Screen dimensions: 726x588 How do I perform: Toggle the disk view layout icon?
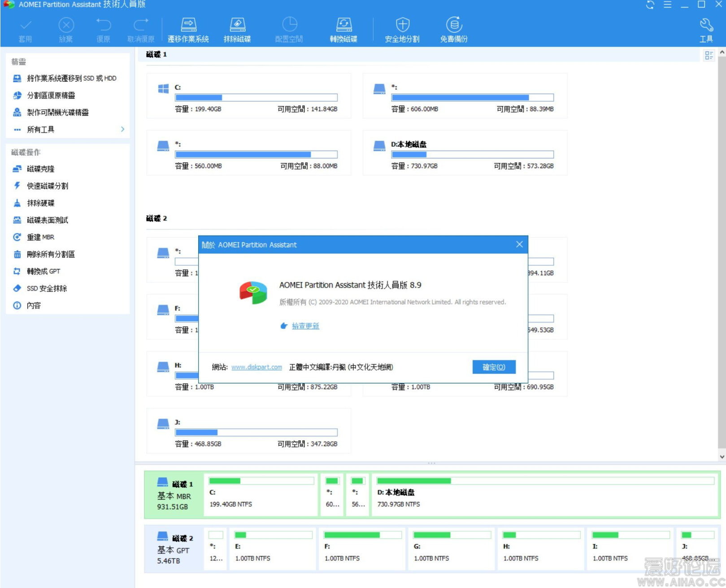pos(709,55)
